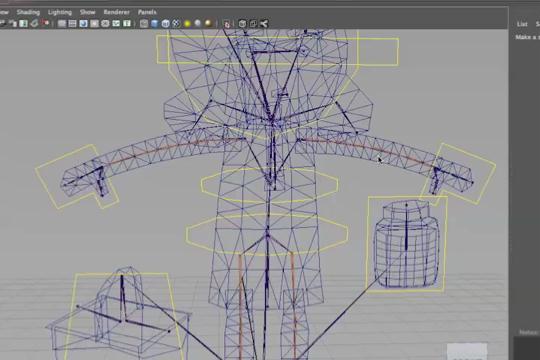Toggle X-ray cube icon
Viewport: 540px width, 360px height.
[242, 23]
